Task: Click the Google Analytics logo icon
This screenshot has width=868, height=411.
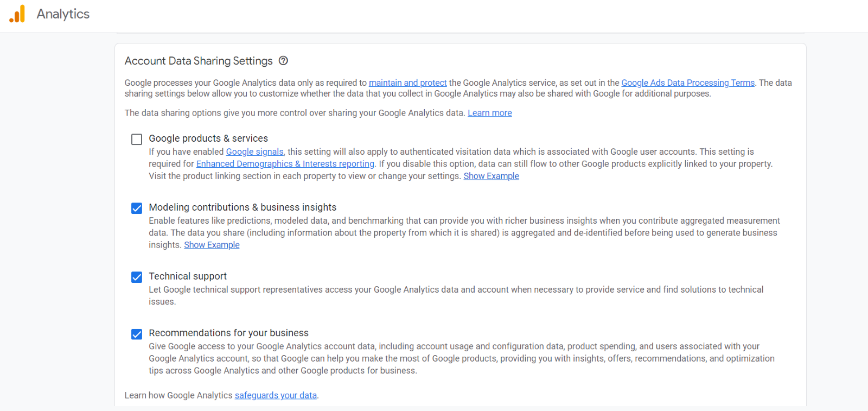Action: tap(17, 14)
